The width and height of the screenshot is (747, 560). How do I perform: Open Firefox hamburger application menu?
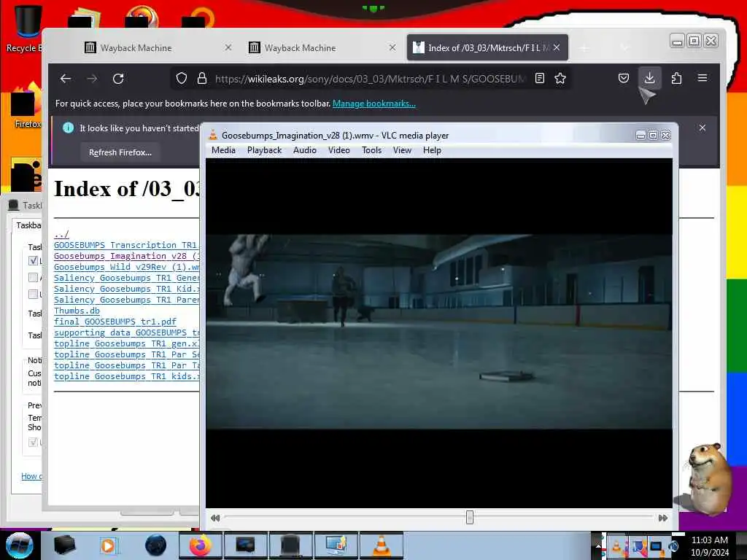click(703, 77)
